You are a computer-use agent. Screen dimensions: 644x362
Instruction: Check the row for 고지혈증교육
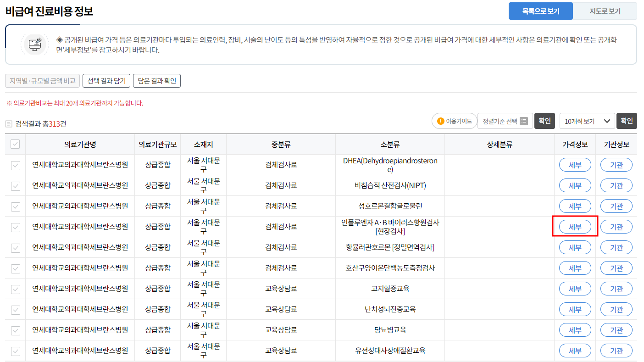coord(16,289)
